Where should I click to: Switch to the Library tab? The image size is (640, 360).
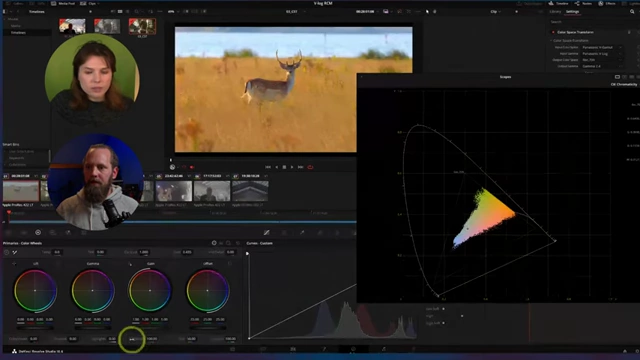[555, 11]
